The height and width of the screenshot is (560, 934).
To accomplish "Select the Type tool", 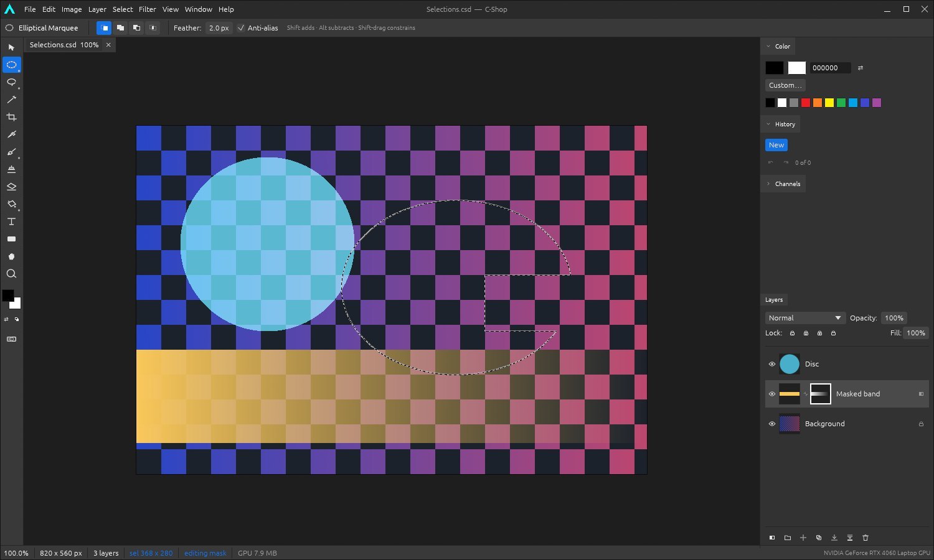I will 11,222.
